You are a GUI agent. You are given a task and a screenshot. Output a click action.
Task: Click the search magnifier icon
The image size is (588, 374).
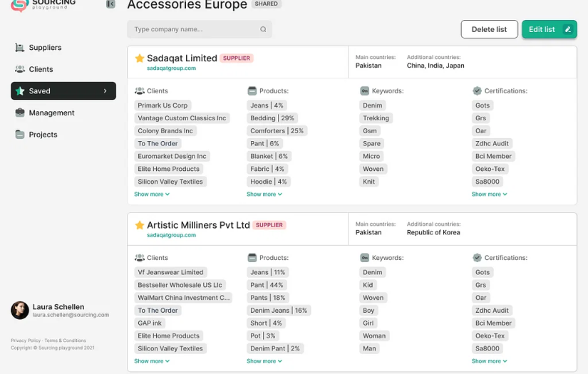click(263, 29)
